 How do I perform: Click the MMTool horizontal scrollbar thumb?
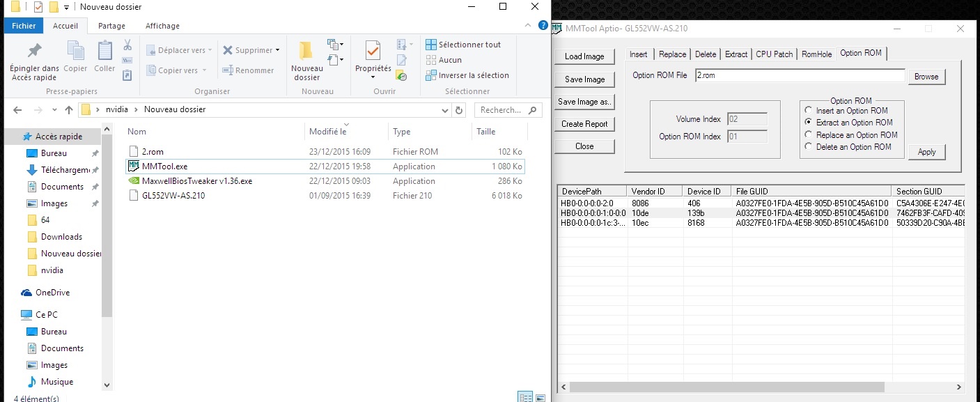point(726,387)
